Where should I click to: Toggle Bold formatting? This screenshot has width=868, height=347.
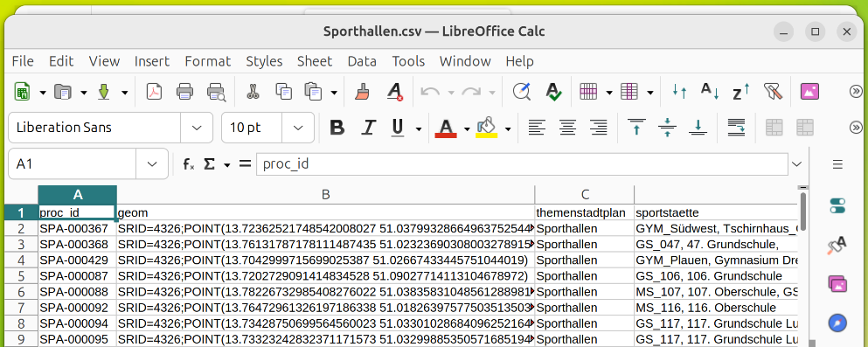point(337,128)
